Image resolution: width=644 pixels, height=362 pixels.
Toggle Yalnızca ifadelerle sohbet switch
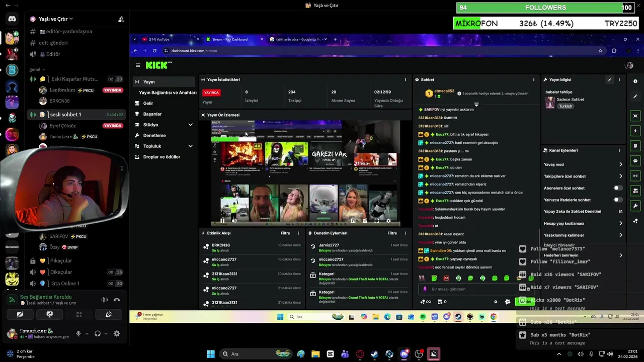pos(618,200)
